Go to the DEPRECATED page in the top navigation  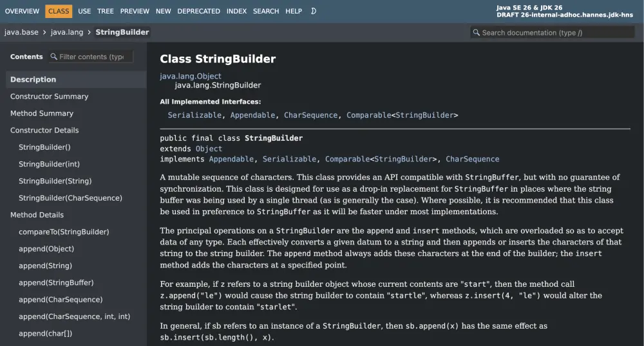click(199, 11)
